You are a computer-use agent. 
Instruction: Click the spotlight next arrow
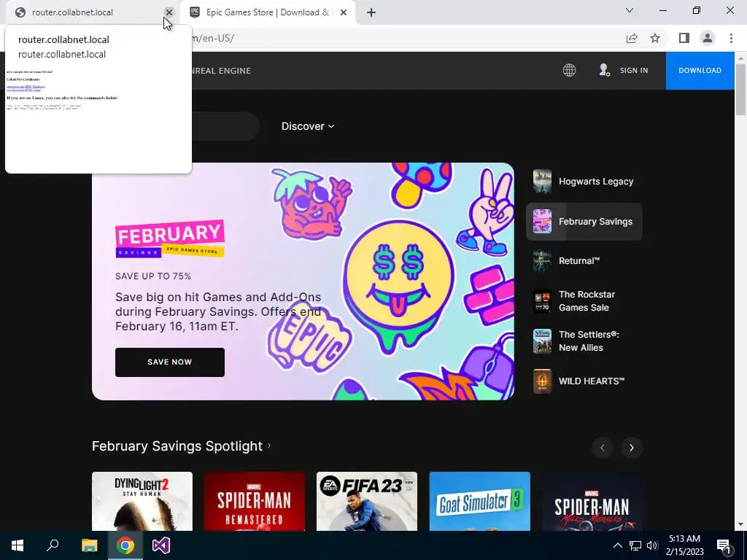point(632,448)
